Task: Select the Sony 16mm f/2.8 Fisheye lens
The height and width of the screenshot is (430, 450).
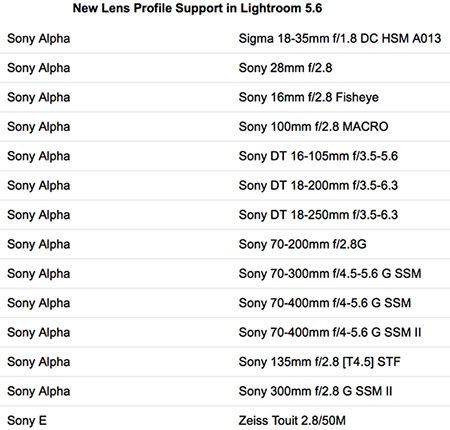Action: tap(309, 97)
